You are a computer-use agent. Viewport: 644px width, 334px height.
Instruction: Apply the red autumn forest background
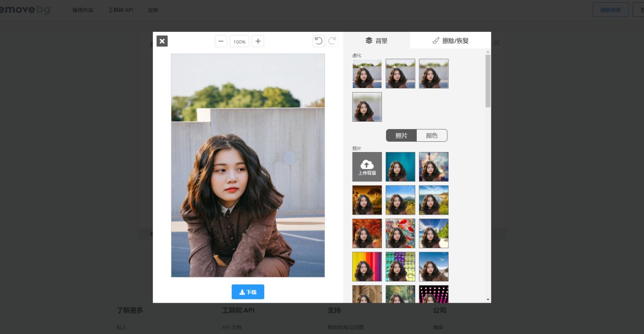pyautogui.click(x=367, y=233)
